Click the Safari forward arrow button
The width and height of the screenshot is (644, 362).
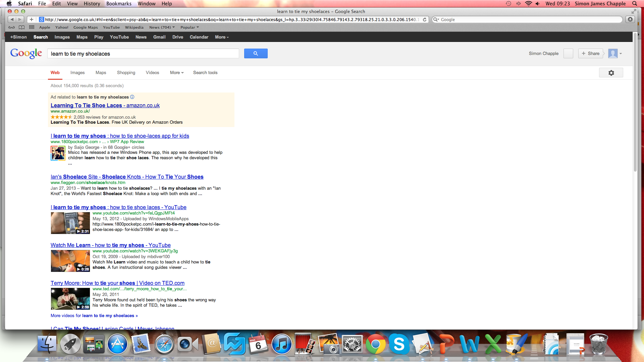(20, 19)
